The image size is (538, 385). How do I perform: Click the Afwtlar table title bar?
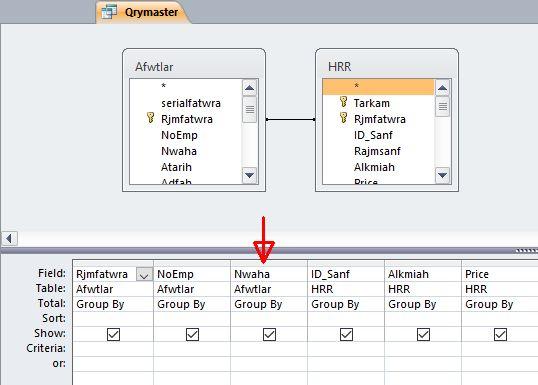[194, 66]
